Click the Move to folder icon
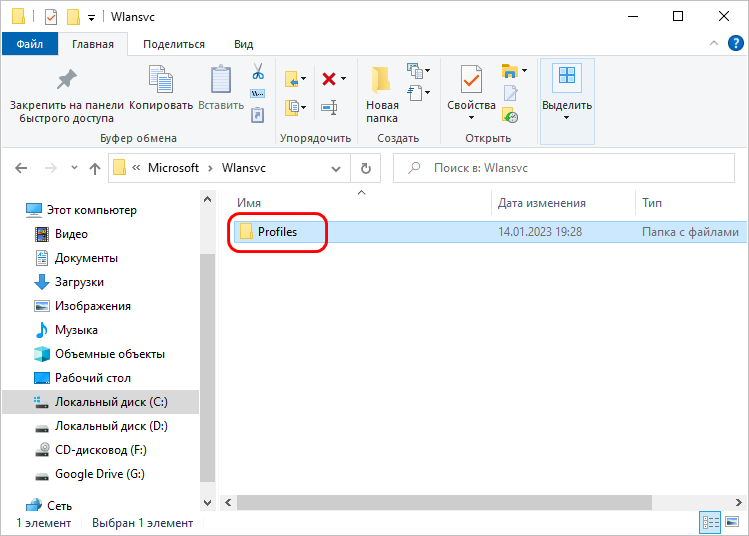The width and height of the screenshot is (749, 536). (291, 79)
